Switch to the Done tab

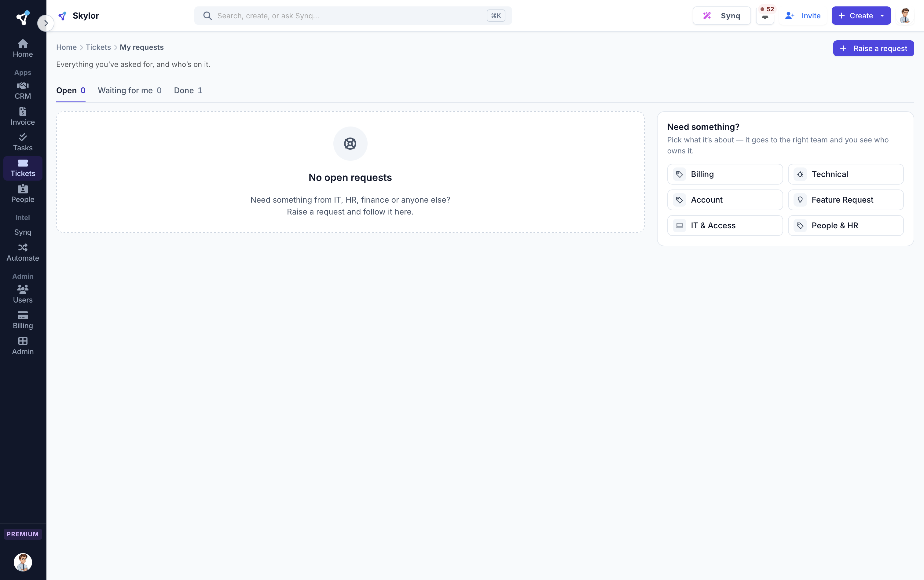(x=188, y=90)
